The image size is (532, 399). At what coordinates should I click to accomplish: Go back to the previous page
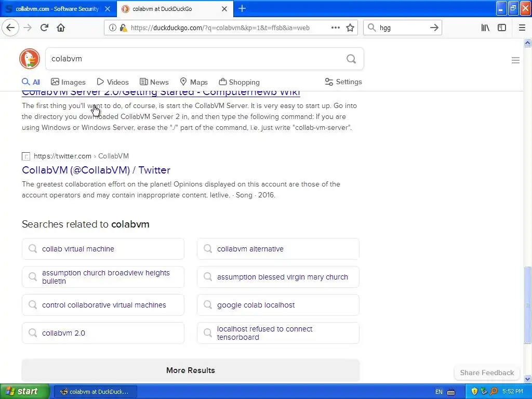coord(10,28)
